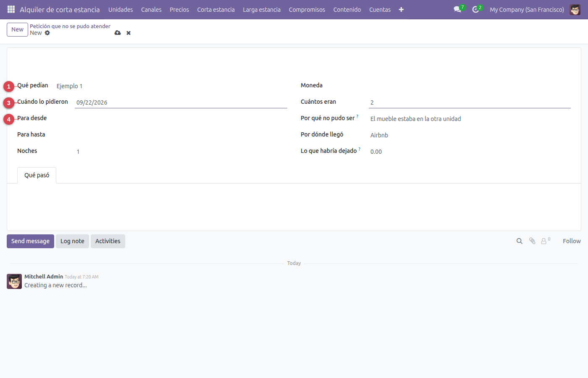
Task: Open the Canales menu
Action: click(x=151, y=9)
